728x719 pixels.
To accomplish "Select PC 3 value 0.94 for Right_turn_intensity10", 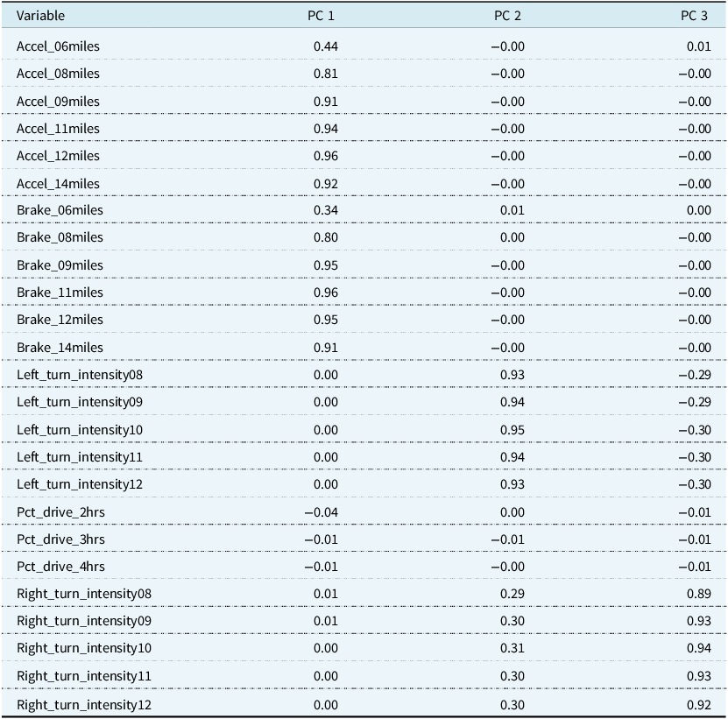I will click(x=699, y=648).
